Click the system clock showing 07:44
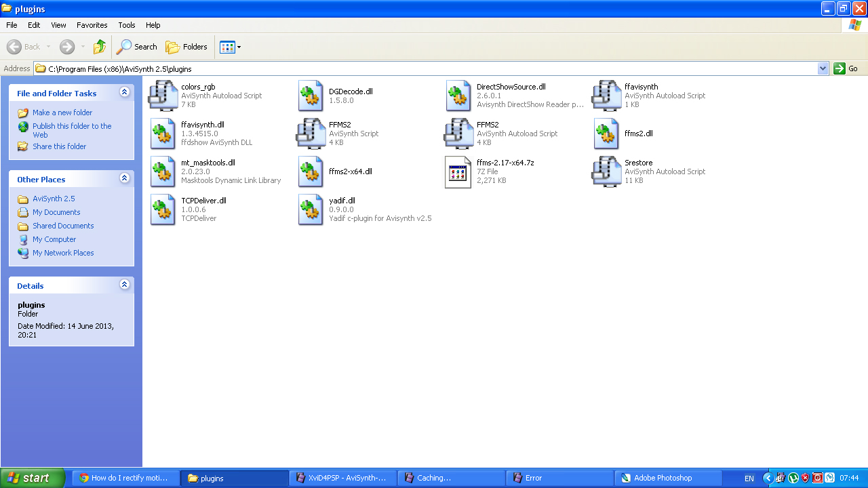The height and width of the screenshot is (488, 868). (x=849, y=478)
